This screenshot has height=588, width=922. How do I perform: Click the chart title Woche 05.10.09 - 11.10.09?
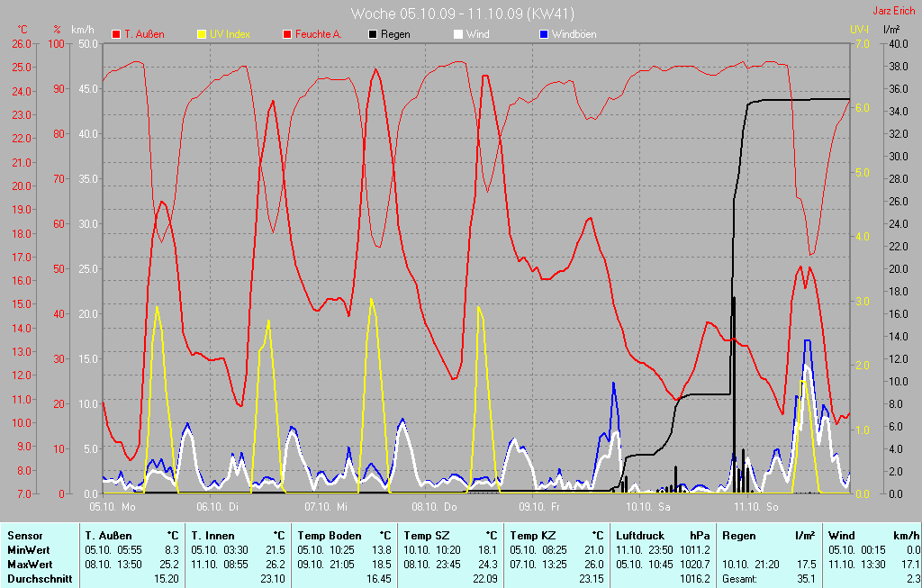[462, 13]
